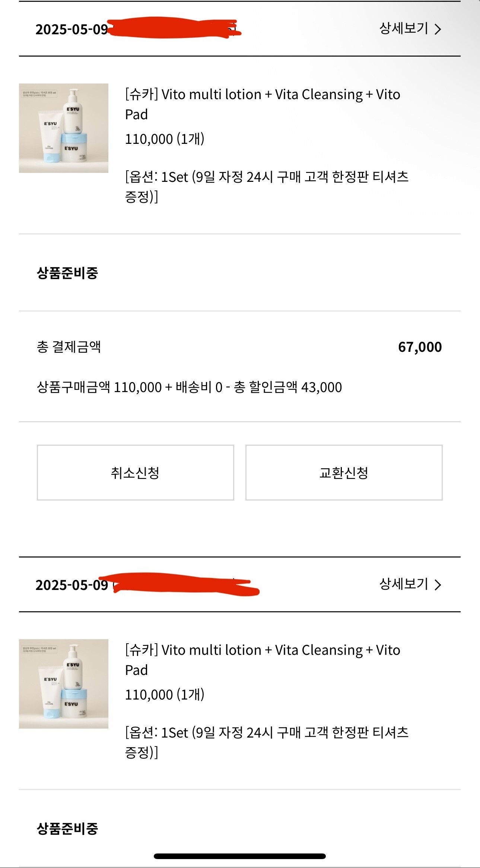Tap the 총 결제금액 label

[x=69, y=347]
